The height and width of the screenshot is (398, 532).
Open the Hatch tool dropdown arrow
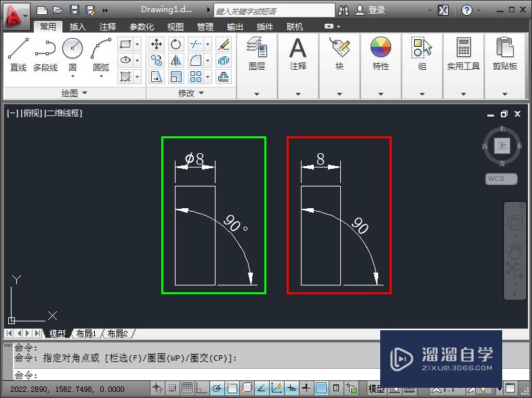[x=138, y=77]
